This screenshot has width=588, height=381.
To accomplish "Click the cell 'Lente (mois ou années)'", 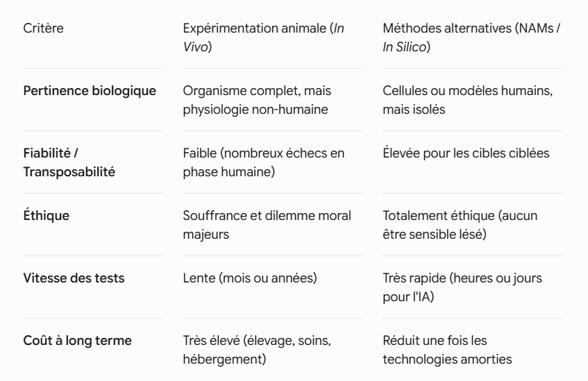I will tap(250, 278).
